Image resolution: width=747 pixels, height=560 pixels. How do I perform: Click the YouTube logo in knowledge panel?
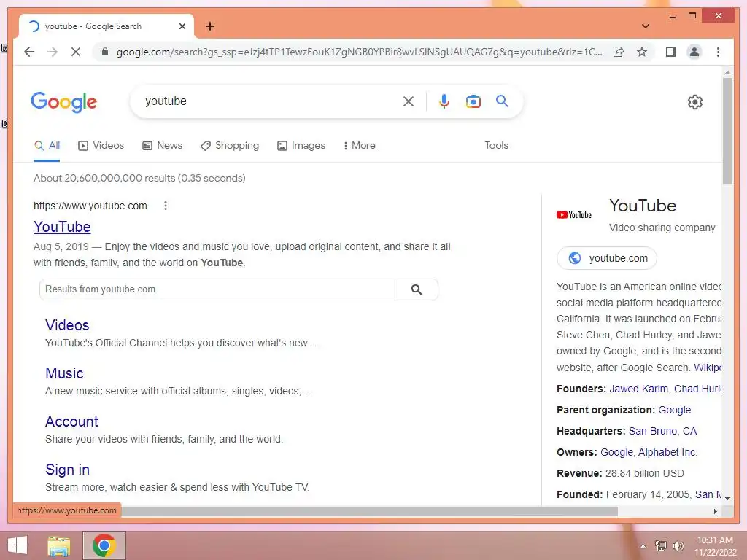click(x=574, y=215)
